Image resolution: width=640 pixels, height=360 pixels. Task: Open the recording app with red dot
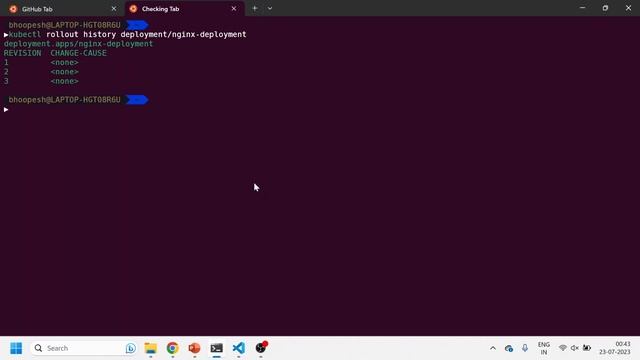click(261, 348)
